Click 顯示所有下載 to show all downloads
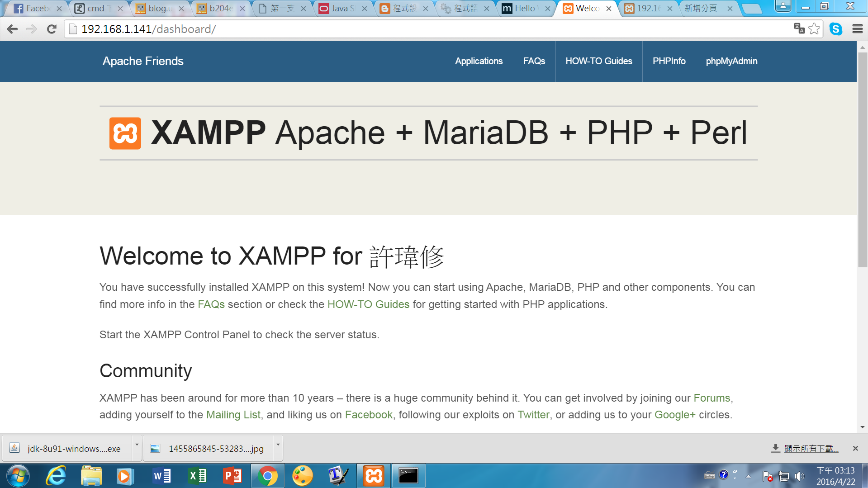 pyautogui.click(x=811, y=449)
